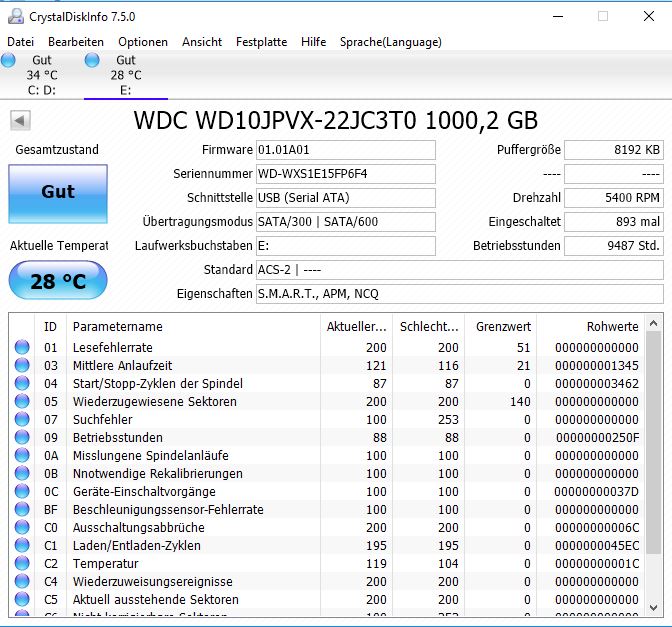Open the Optionen menu

pos(143,42)
